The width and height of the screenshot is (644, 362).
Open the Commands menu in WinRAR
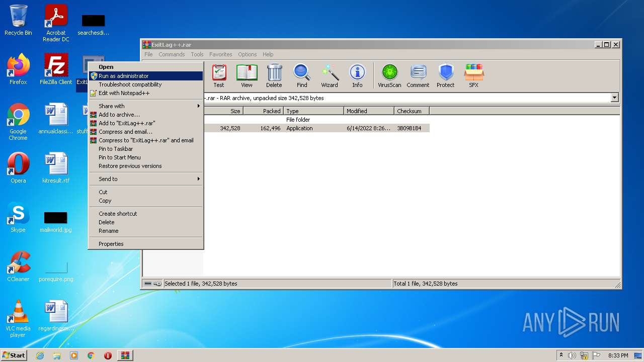[x=172, y=54]
